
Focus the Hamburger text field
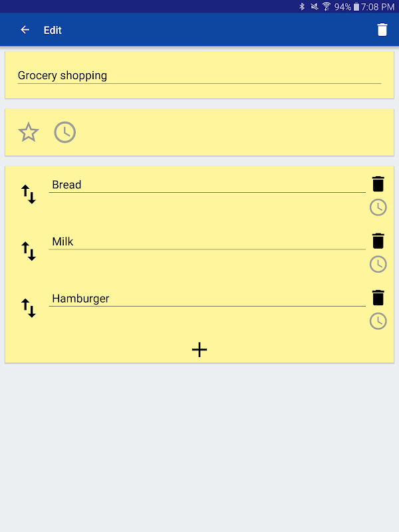tap(207, 299)
